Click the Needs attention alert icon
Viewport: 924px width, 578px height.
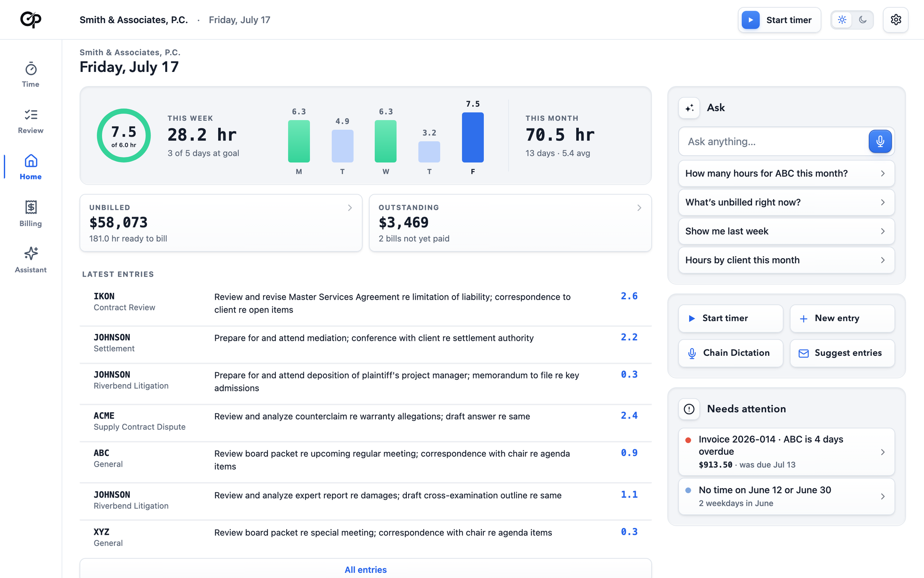tap(689, 409)
